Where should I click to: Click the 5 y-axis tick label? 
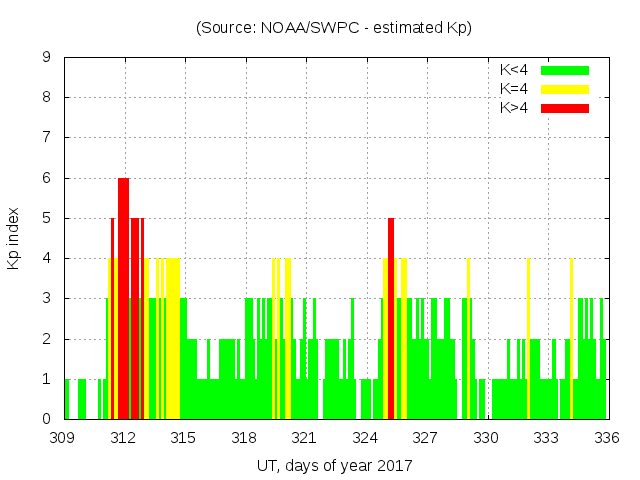click(x=46, y=219)
